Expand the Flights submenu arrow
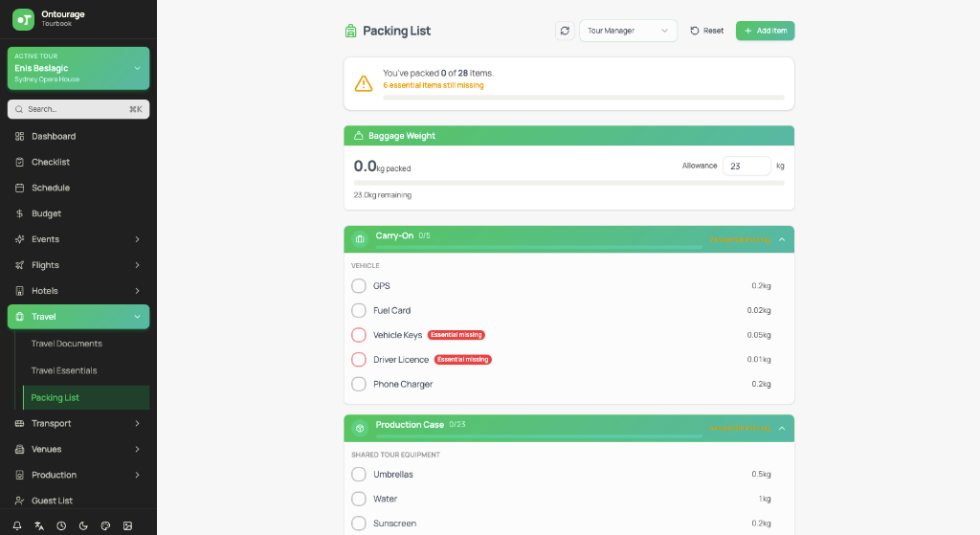 [x=138, y=265]
